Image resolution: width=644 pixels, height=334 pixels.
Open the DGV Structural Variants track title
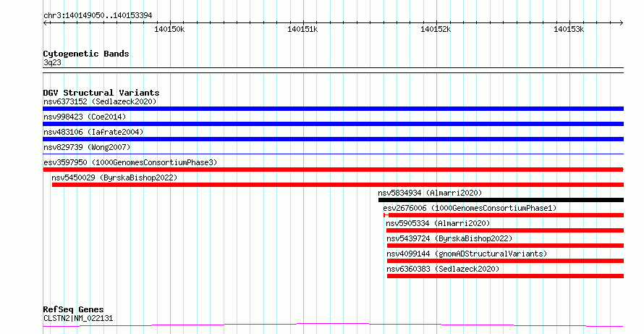[101, 93]
